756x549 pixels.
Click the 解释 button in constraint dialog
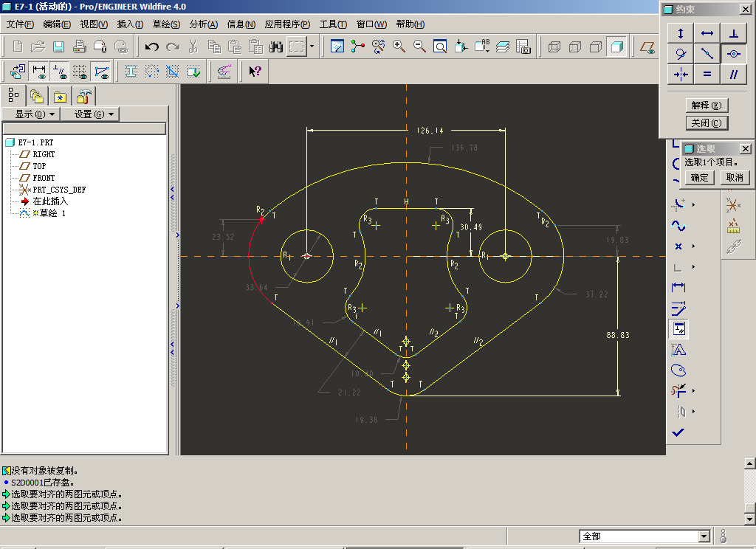point(707,105)
